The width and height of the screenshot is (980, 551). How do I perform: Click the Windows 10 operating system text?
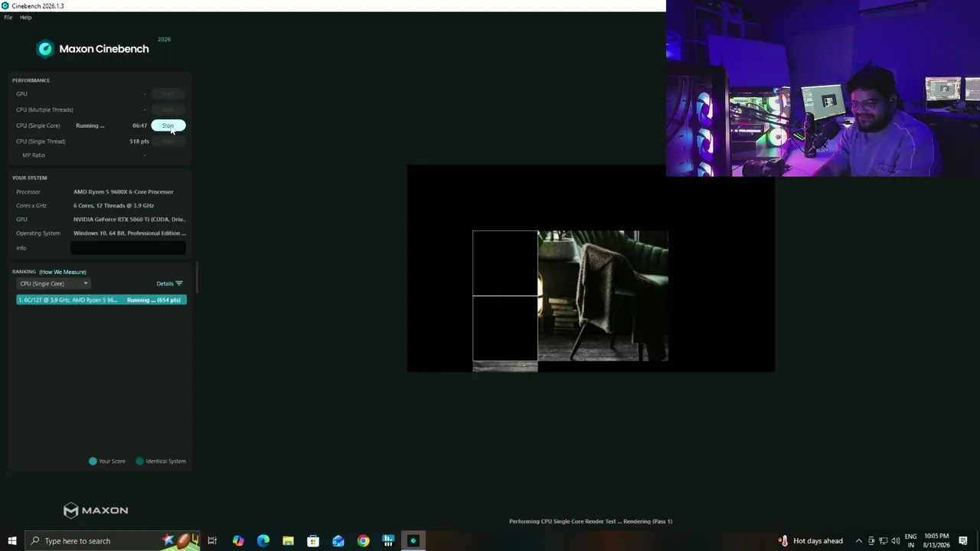[x=129, y=233]
